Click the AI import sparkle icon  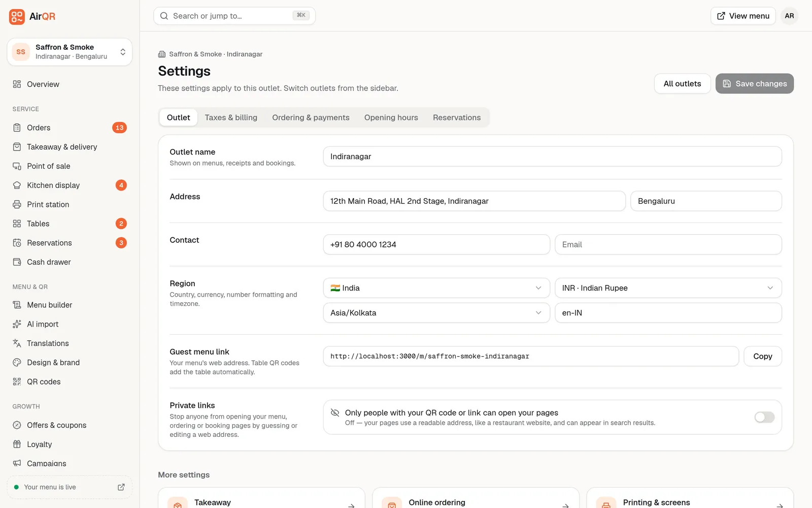[17, 324]
